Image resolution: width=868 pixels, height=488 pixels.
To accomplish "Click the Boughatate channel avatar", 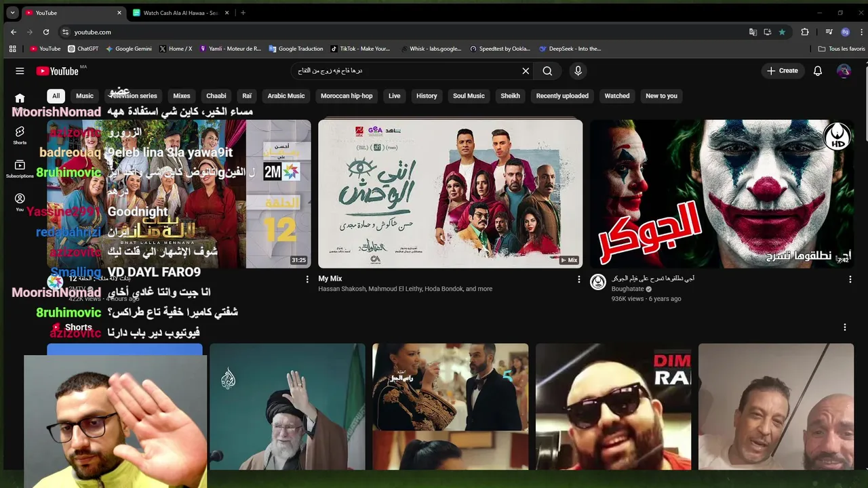I will (x=598, y=282).
